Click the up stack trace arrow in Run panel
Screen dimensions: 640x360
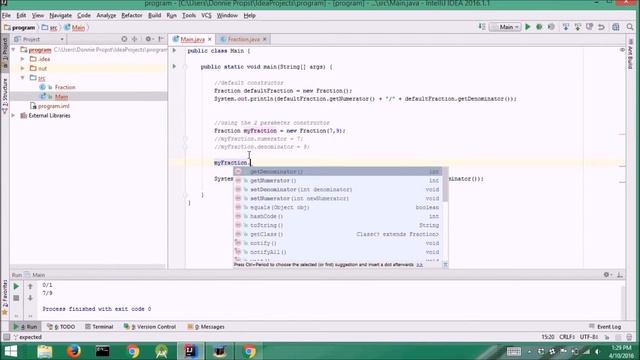coord(30,287)
